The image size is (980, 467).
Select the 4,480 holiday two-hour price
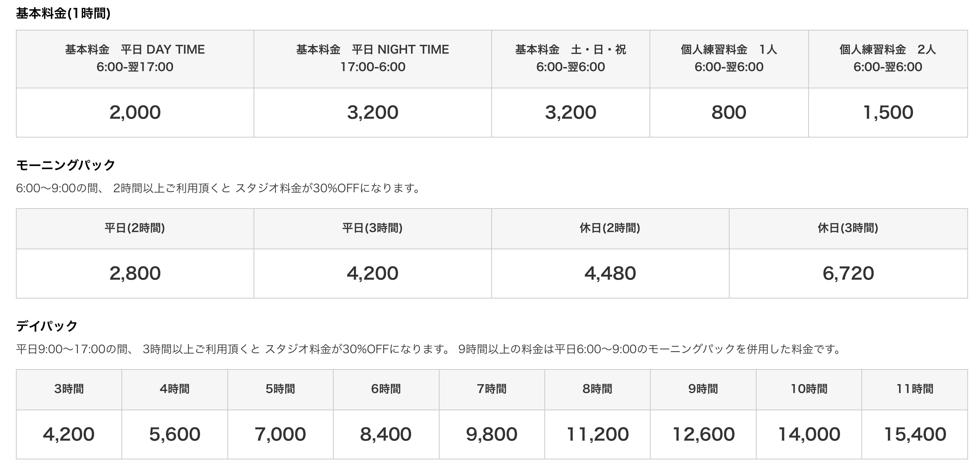pyautogui.click(x=610, y=274)
